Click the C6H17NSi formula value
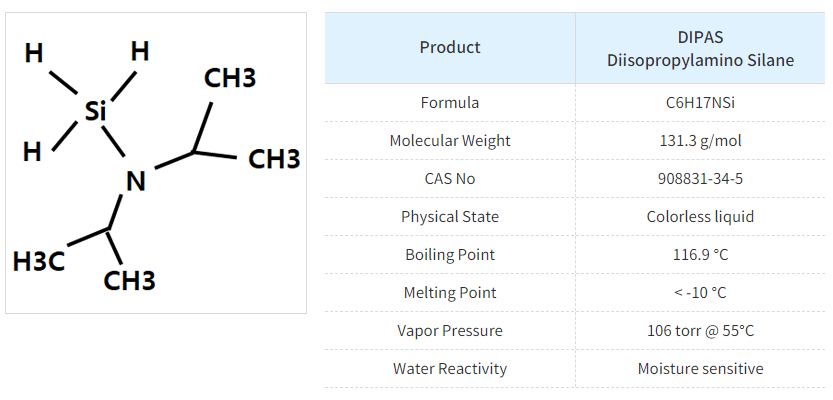The height and width of the screenshot is (400, 833). (x=700, y=103)
